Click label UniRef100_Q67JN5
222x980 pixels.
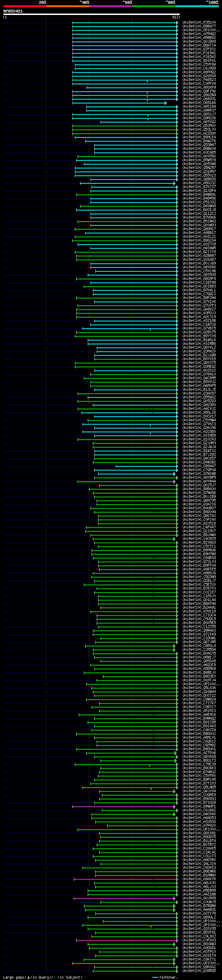click(x=199, y=642)
